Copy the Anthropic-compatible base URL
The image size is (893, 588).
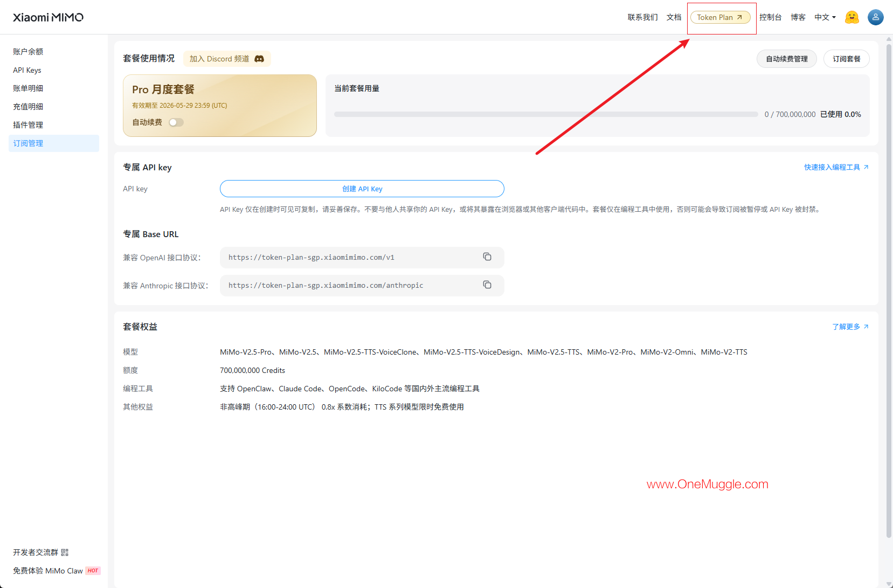487,285
